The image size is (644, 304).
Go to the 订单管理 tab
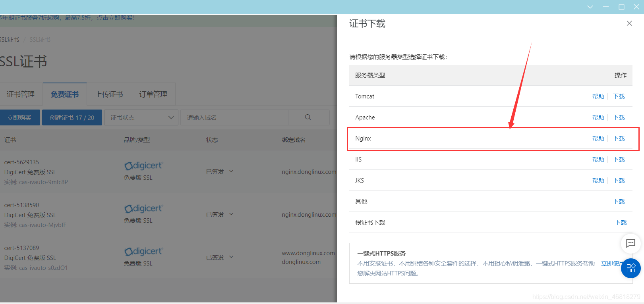click(x=153, y=94)
